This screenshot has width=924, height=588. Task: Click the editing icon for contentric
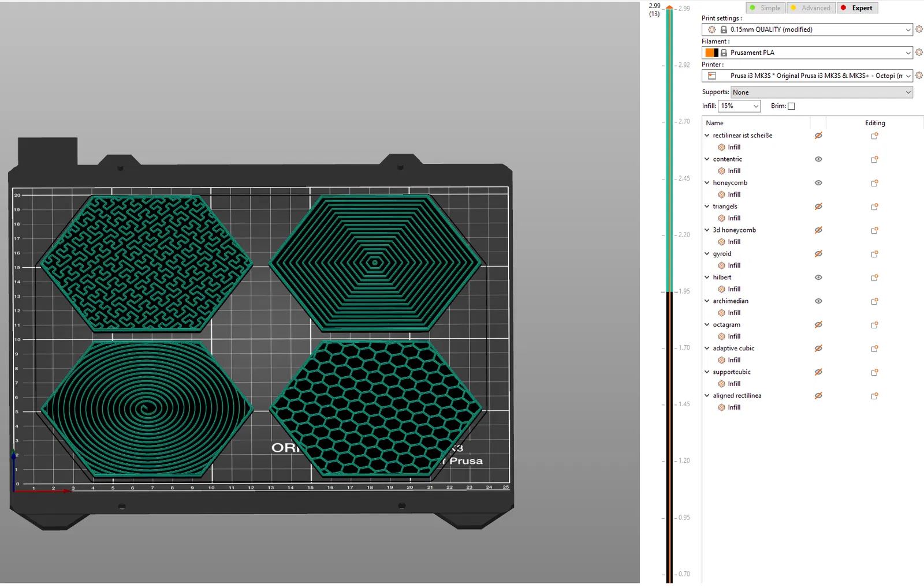coord(874,159)
